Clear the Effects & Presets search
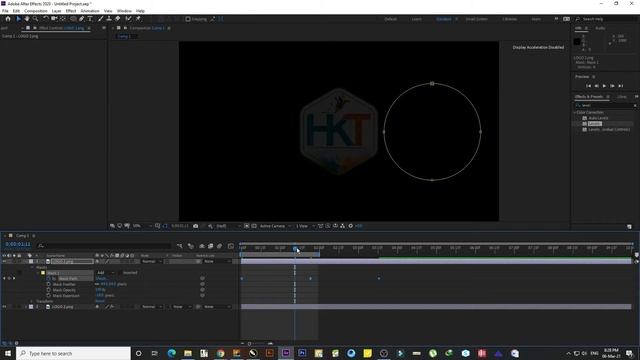Screen dimensions: 640x360 tap(635, 105)
